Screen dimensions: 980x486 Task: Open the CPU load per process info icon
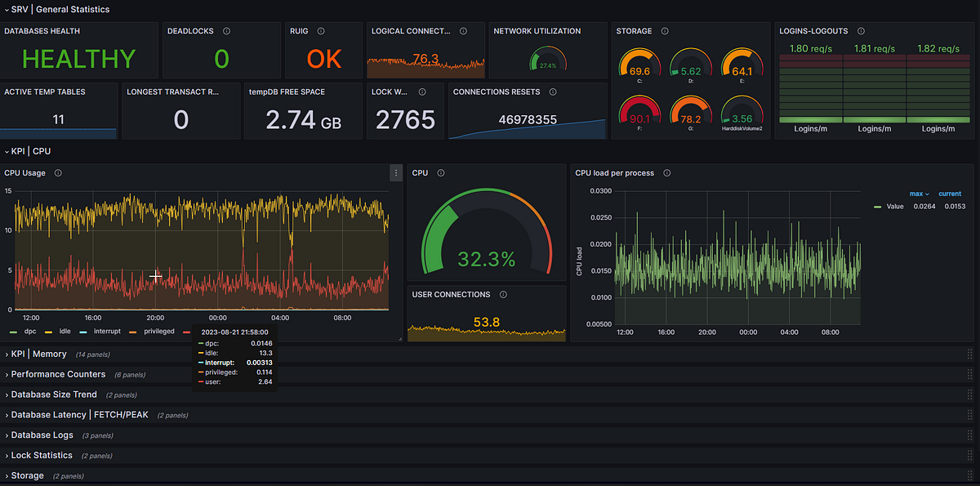pyautogui.click(x=666, y=172)
